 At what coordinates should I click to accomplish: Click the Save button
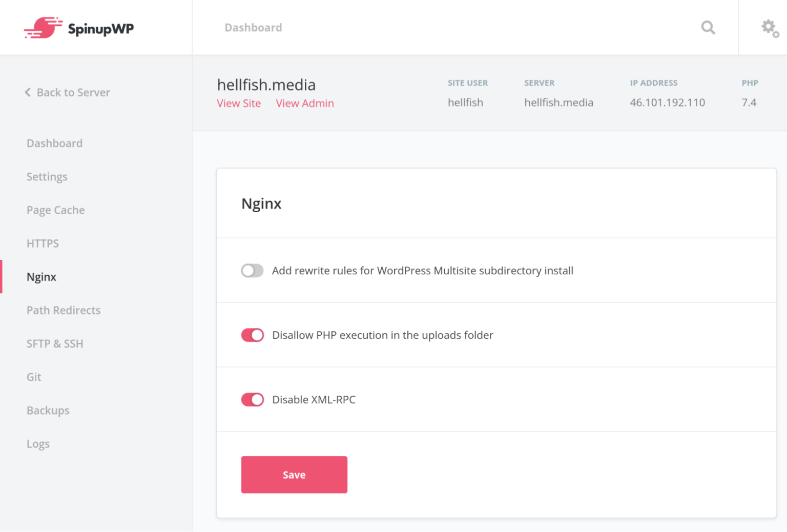294,475
